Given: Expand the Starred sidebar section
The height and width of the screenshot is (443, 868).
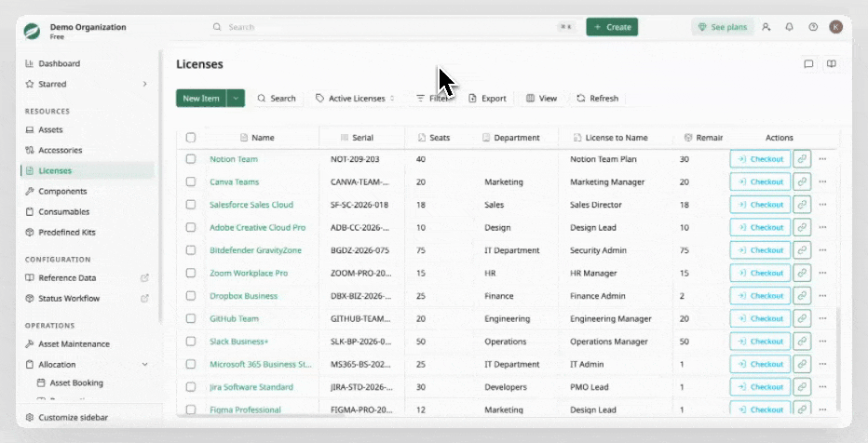Looking at the screenshot, I should click(x=144, y=84).
